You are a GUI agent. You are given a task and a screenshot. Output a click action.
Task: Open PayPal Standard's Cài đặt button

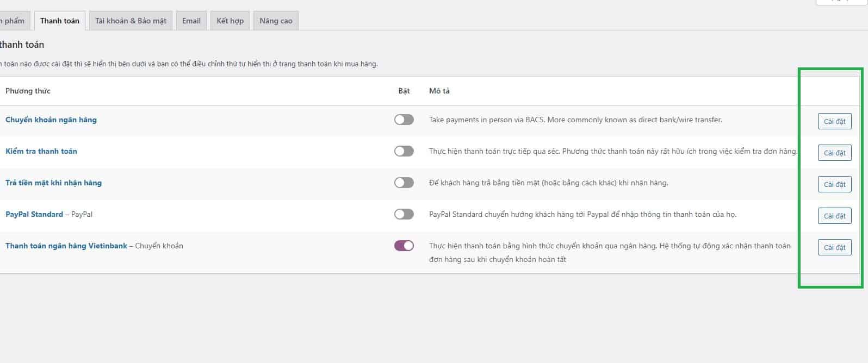[x=834, y=216]
